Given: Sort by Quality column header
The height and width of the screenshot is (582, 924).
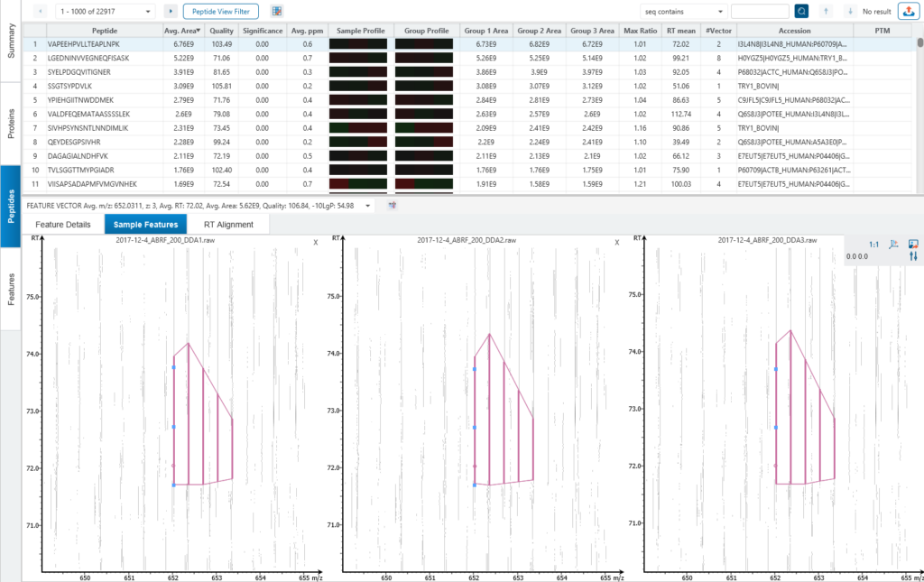Looking at the screenshot, I should point(222,31).
